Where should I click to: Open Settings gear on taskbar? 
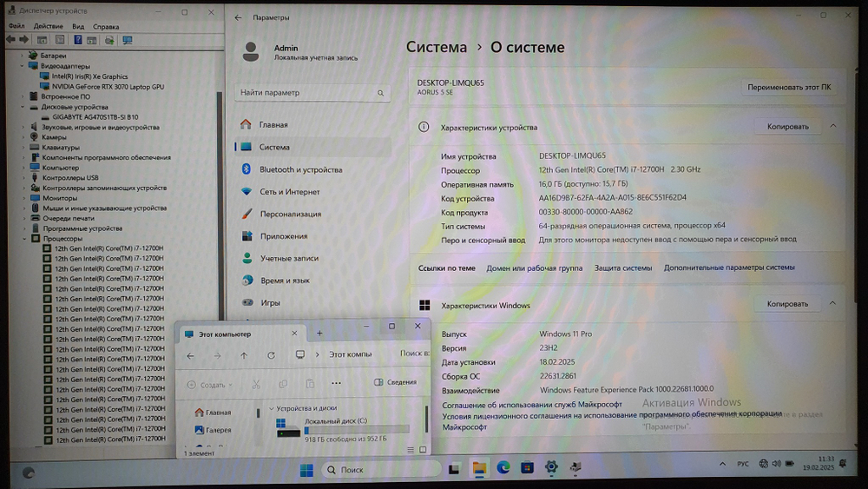(551, 467)
